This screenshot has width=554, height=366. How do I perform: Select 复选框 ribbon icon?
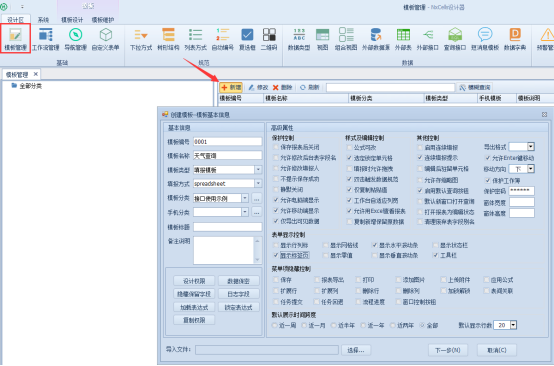pyautogui.click(x=247, y=39)
